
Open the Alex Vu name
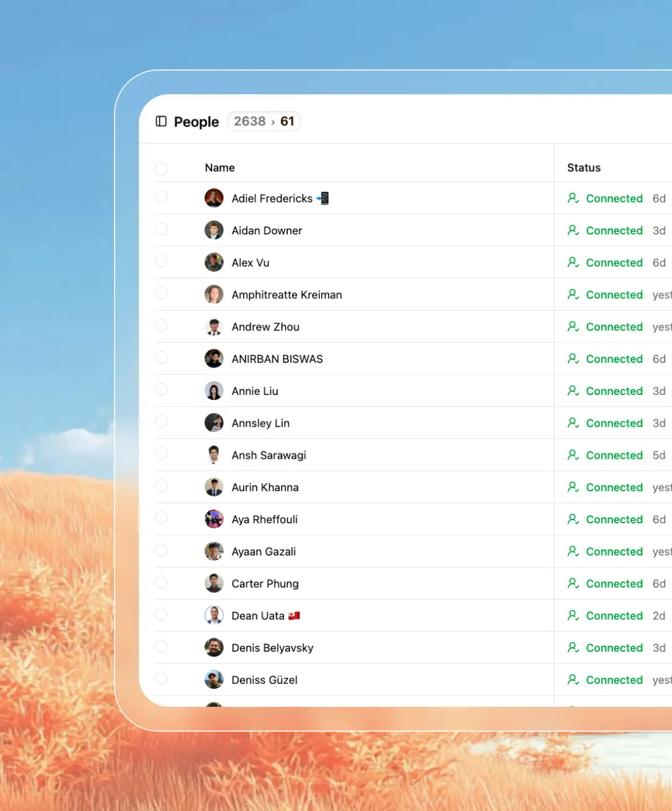point(250,263)
